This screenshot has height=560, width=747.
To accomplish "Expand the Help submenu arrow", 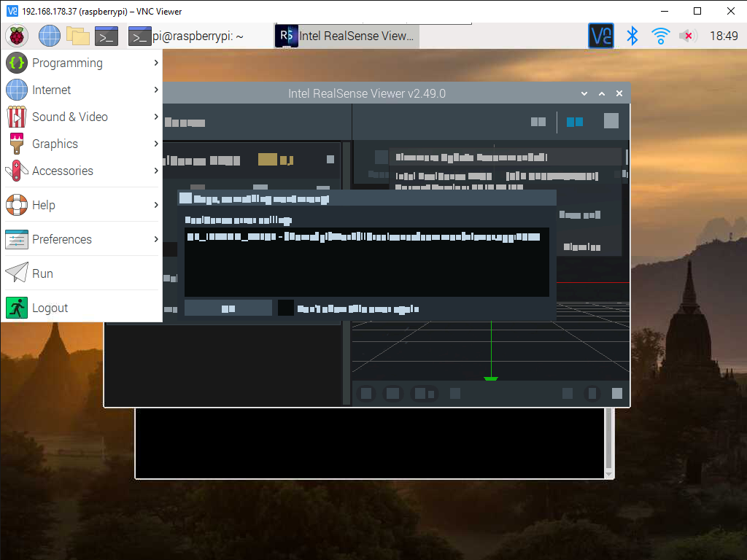I will coord(156,205).
